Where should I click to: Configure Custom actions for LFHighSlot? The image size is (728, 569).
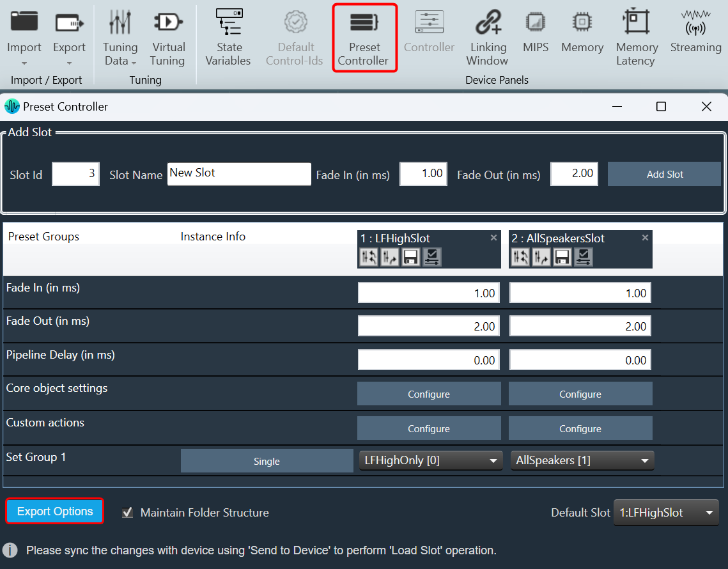(x=429, y=428)
